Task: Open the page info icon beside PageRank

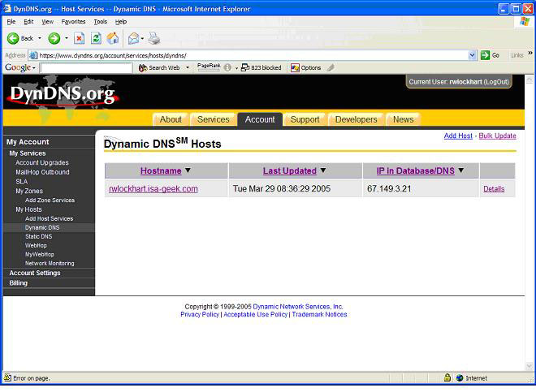Action: pos(227,67)
